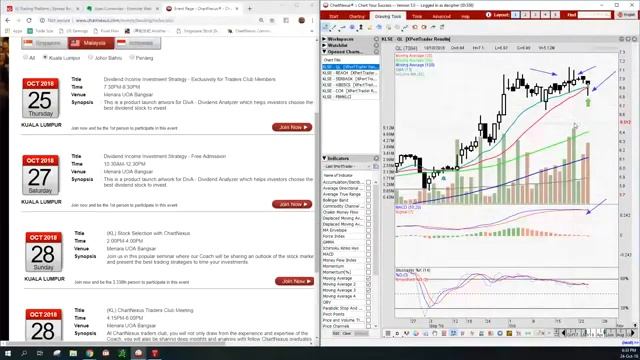Viewport: 640px width, 360px height.
Task: Open the Tools tab in ChartNexus
Action: tap(417, 16)
